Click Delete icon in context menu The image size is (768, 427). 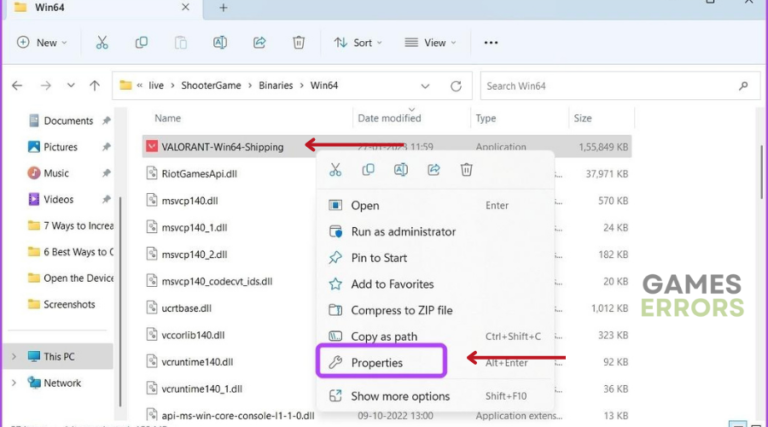pos(466,170)
